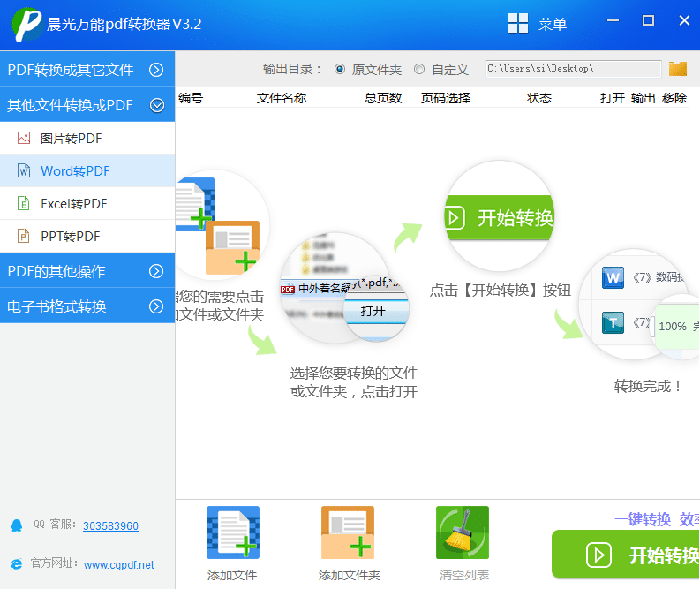The width and height of the screenshot is (700, 589).
Task: Click the 添加文件夹 icon at the bottom
Action: click(348, 532)
